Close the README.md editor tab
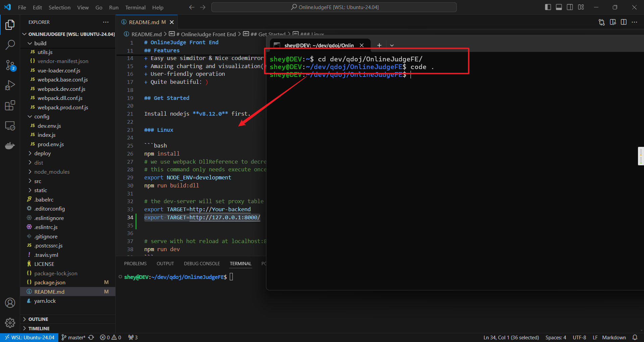 click(172, 22)
